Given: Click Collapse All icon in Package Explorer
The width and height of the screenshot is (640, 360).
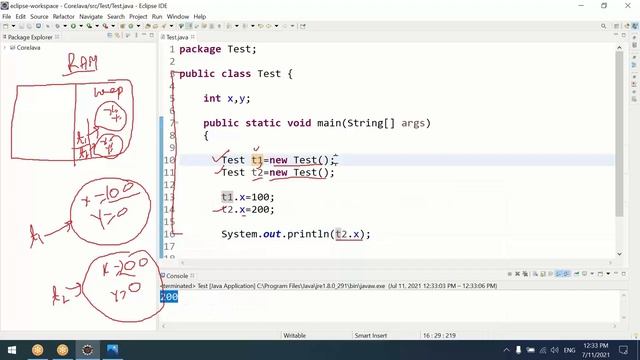Looking at the screenshot, I should point(110,36).
